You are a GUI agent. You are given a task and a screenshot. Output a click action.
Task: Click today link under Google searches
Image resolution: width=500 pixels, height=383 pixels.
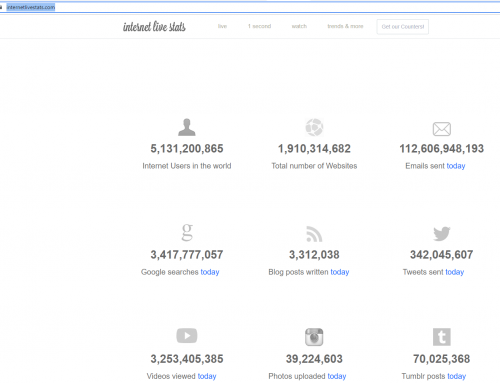pos(210,272)
